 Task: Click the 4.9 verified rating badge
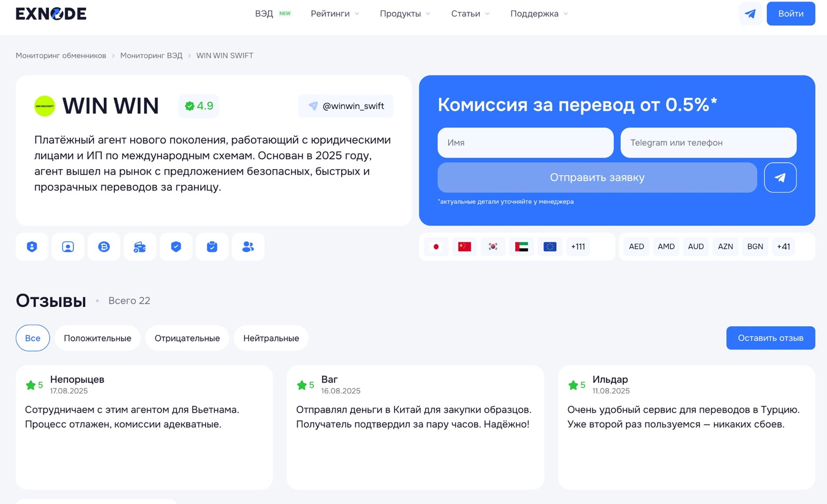tap(199, 106)
